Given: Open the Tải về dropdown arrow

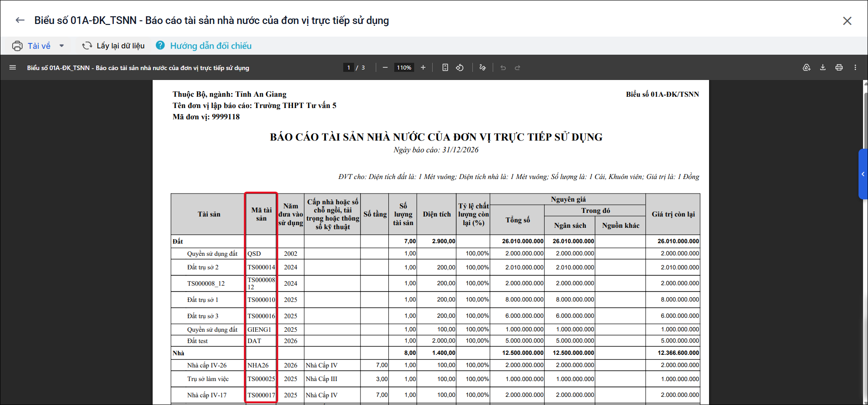Looking at the screenshot, I should pos(62,46).
